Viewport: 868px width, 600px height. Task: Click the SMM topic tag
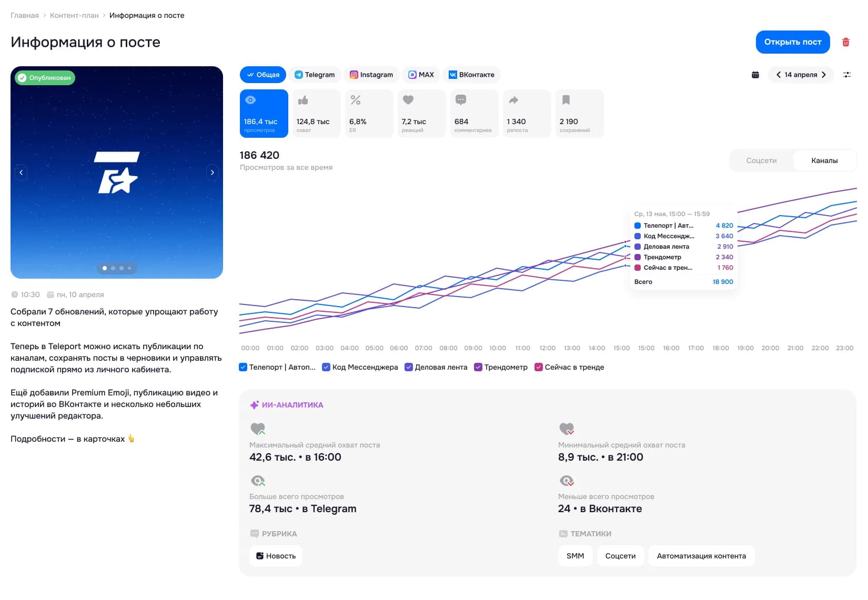[576, 556]
